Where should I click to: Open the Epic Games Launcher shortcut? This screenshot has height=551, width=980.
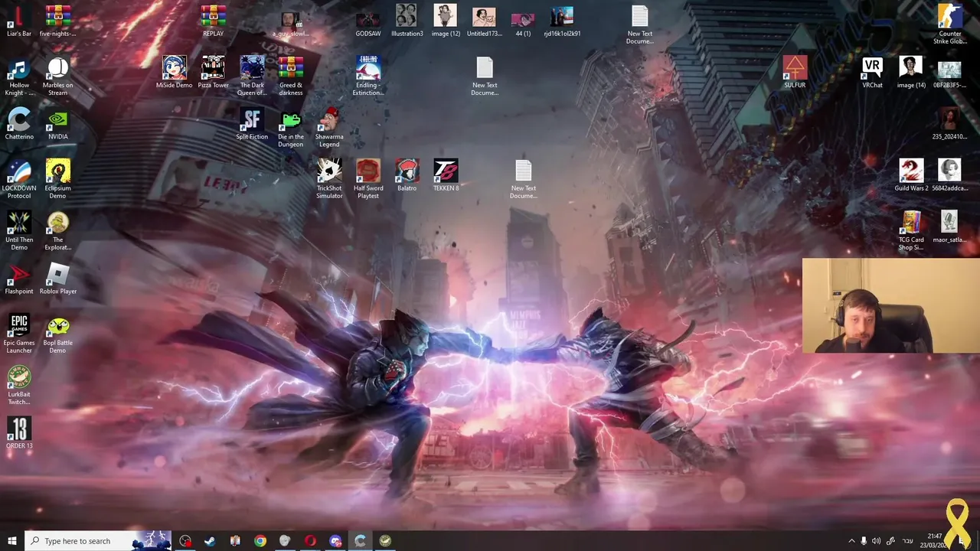(19, 334)
